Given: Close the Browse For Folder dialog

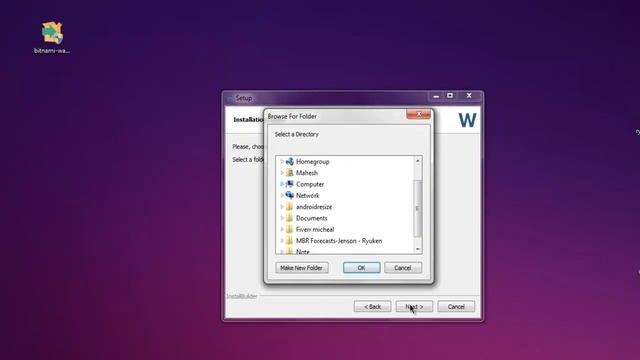Looking at the screenshot, I should [x=418, y=114].
